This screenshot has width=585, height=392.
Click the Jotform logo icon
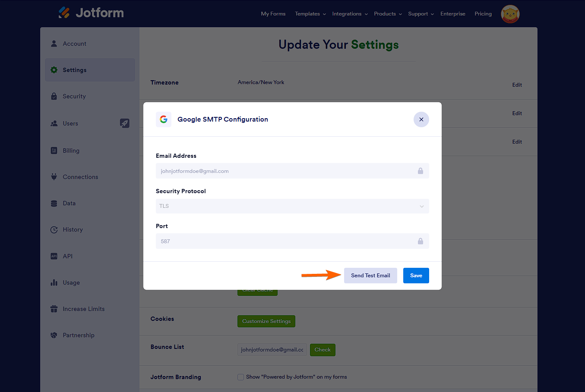(64, 13)
